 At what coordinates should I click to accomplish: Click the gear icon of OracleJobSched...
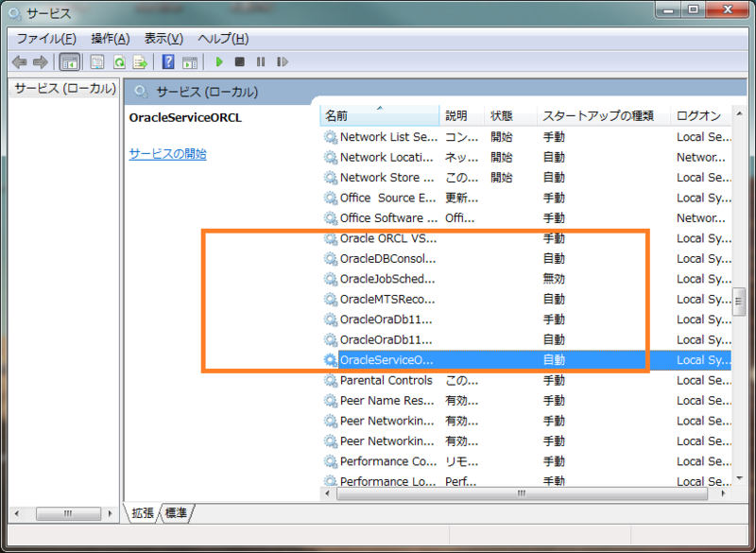(x=330, y=279)
